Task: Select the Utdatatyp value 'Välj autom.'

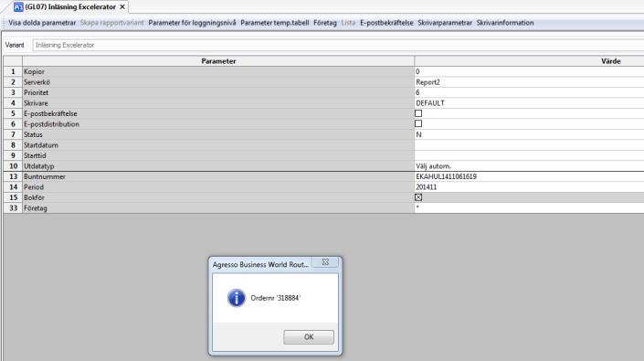Action: [x=530, y=166]
